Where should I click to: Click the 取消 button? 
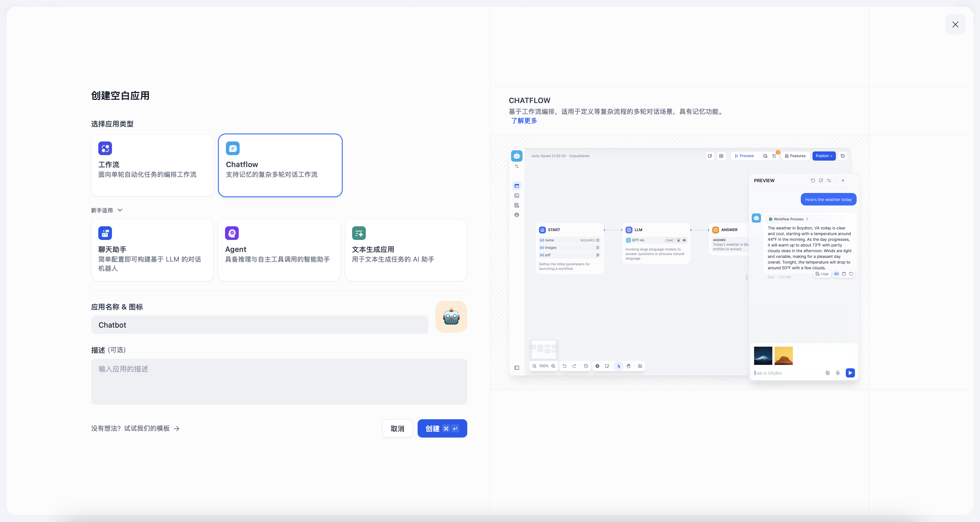click(x=397, y=428)
